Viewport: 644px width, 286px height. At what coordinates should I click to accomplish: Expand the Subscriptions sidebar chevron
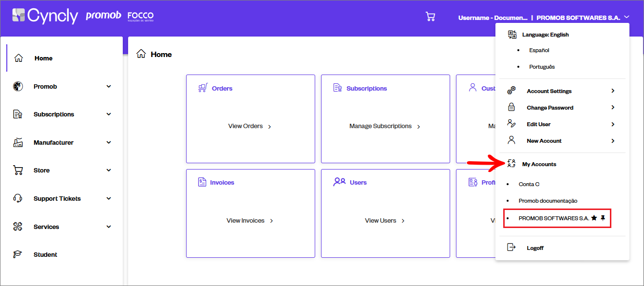(x=109, y=114)
